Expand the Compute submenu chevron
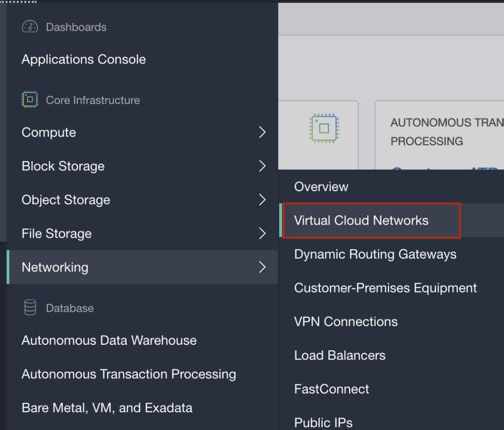The width and height of the screenshot is (504, 430). click(262, 132)
